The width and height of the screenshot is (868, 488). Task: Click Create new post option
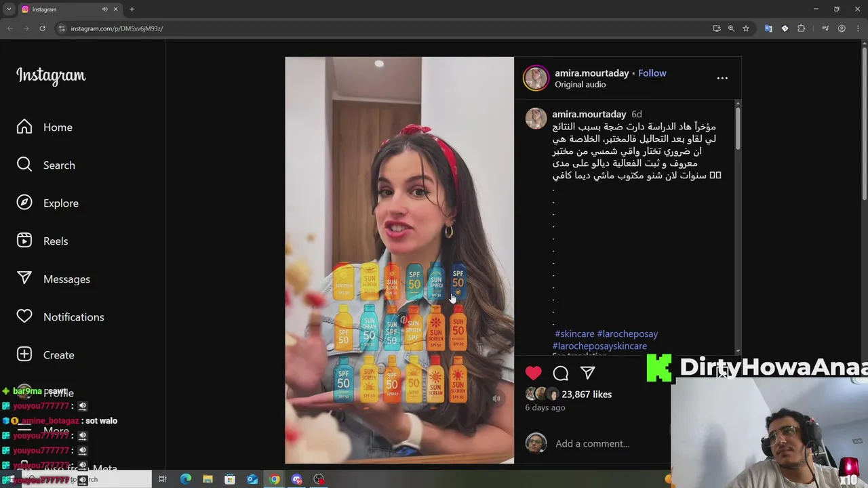coord(45,355)
